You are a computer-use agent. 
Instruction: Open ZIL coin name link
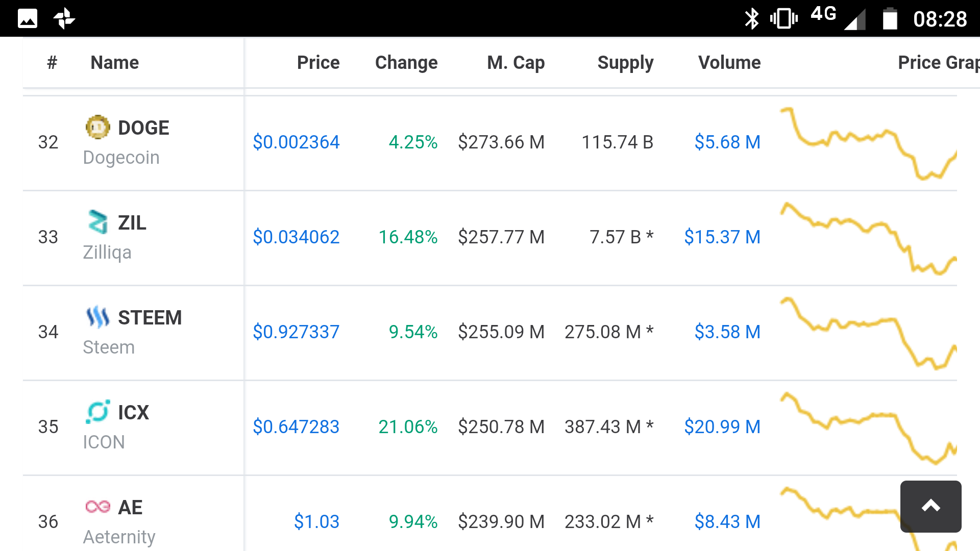tap(132, 222)
